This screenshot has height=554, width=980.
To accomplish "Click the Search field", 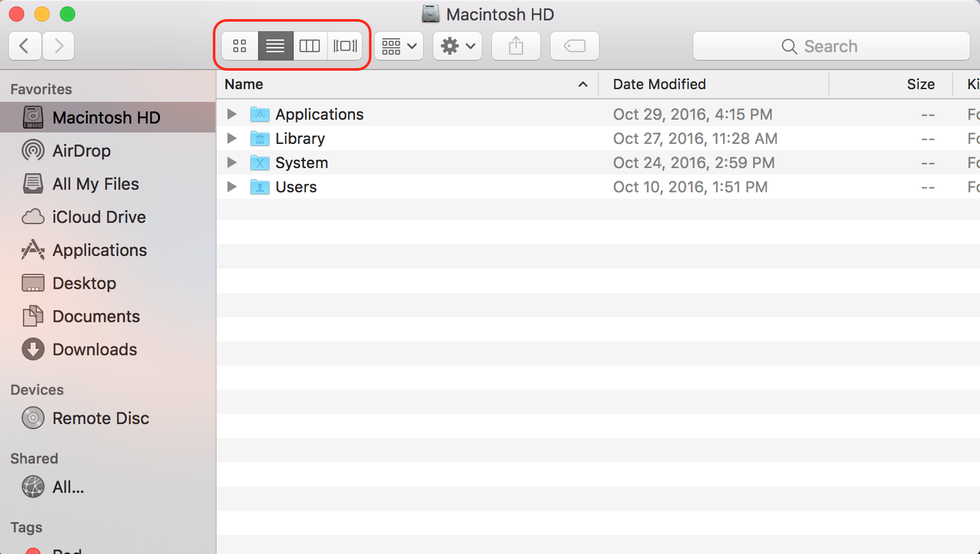I will 831,46.
